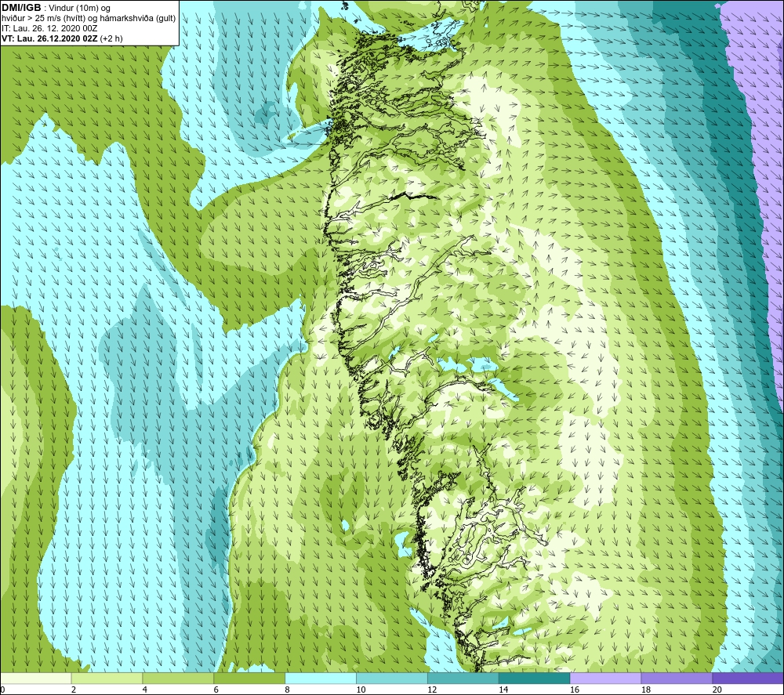
Task: Click the '2' scale label
Action: coord(74,690)
